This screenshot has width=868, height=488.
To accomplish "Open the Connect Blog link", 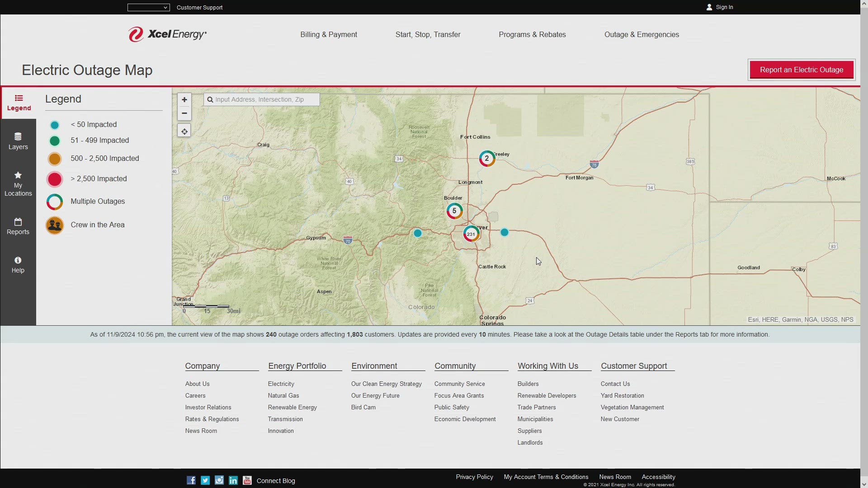I will (x=276, y=481).
